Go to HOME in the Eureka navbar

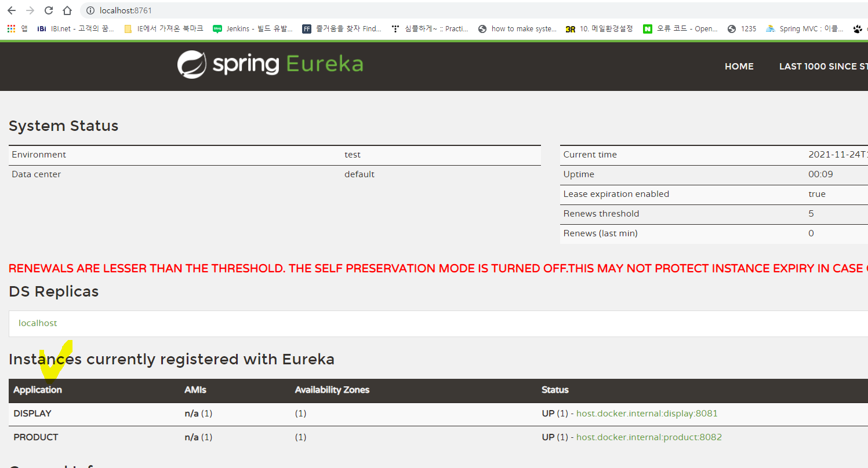click(739, 67)
